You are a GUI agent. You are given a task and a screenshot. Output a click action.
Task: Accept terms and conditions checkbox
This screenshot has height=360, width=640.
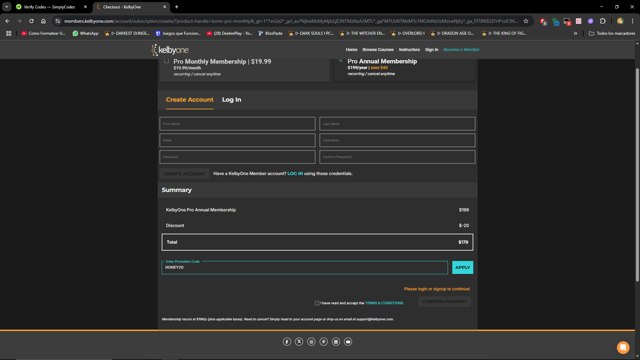point(317,303)
